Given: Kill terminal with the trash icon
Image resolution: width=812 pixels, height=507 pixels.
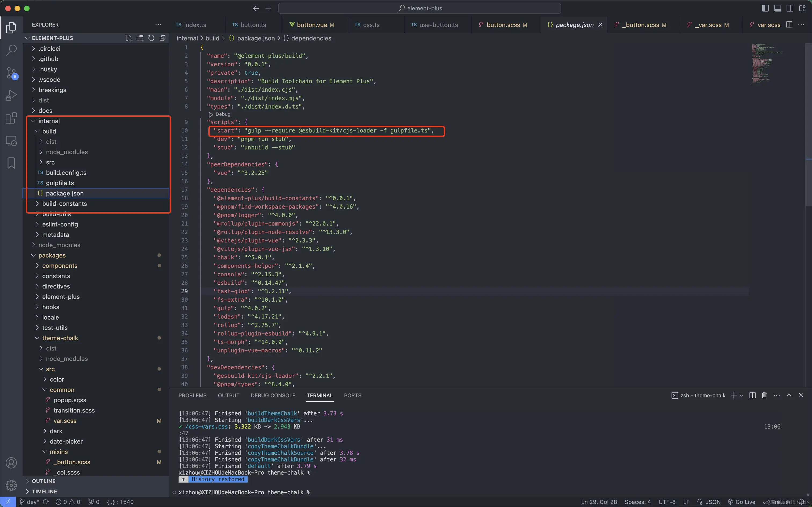Looking at the screenshot, I should 764,395.
